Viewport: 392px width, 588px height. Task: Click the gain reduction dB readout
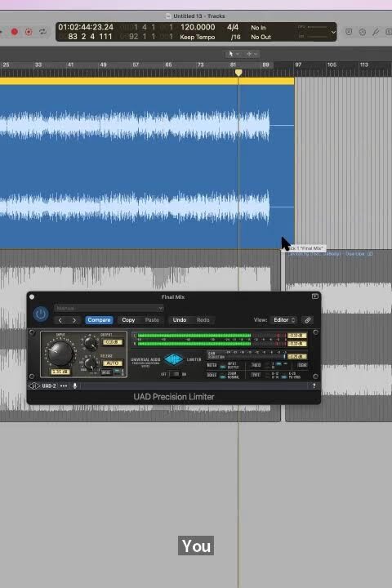pos(297,356)
